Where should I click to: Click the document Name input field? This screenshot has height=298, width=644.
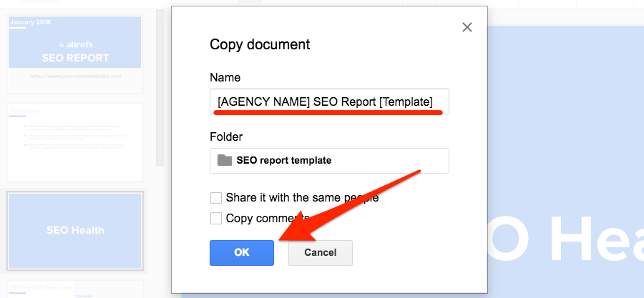(x=329, y=101)
